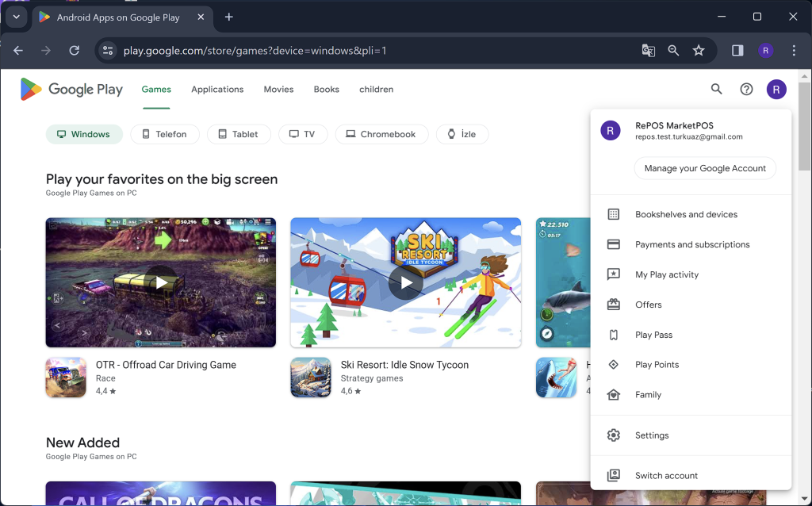Reload the page
This screenshot has height=506, width=812.
(74, 50)
